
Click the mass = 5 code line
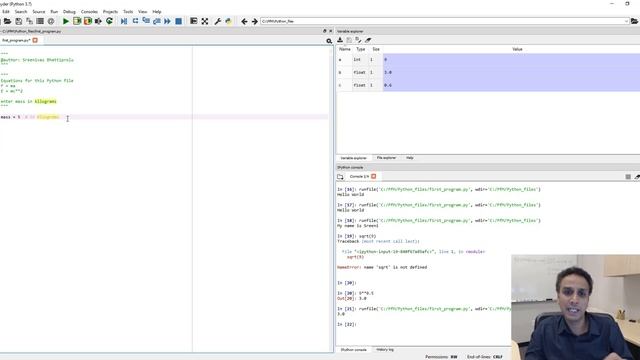tap(30, 117)
